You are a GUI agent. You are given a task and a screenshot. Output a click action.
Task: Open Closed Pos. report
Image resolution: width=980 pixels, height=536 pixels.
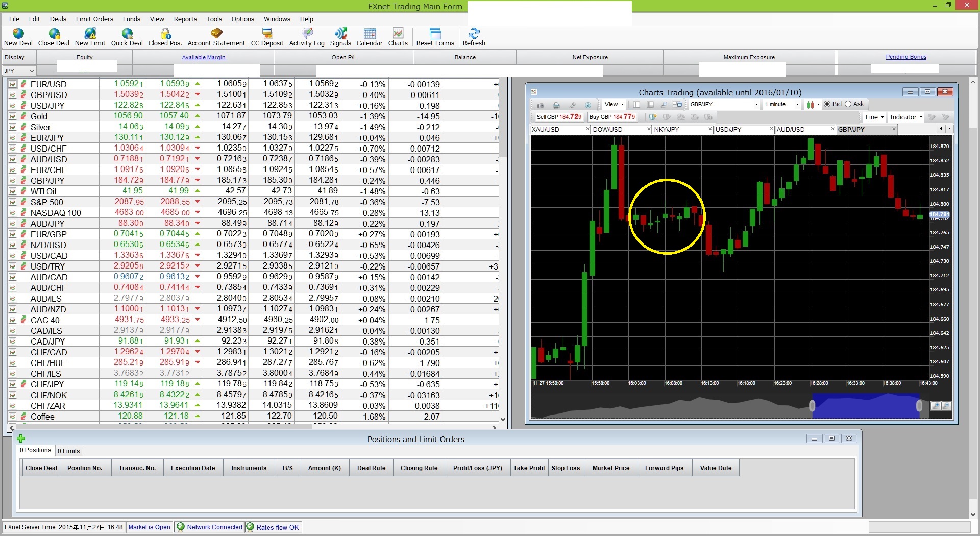point(165,37)
